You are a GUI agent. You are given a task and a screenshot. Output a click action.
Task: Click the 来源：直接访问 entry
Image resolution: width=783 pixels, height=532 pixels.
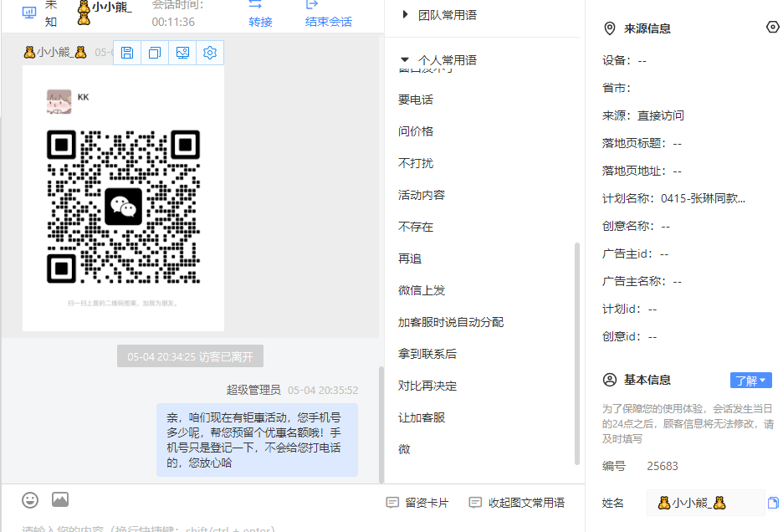pos(643,116)
